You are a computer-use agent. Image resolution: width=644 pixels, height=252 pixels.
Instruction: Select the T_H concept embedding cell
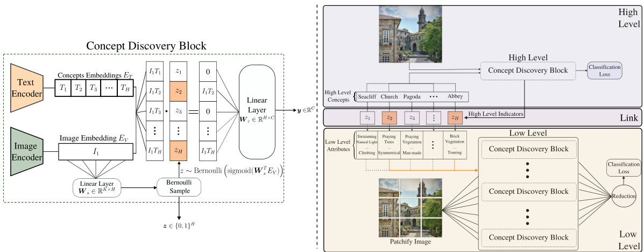(125, 88)
